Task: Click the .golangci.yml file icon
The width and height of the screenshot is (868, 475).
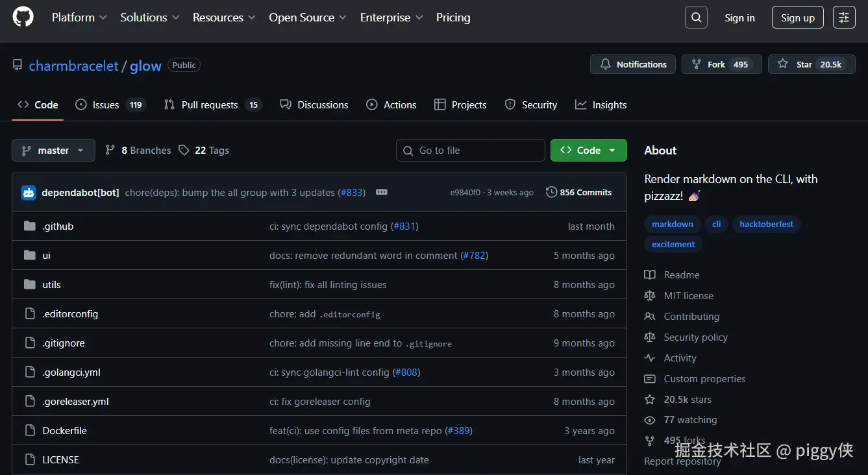Action: pyautogui.click(x=29, y=372)
